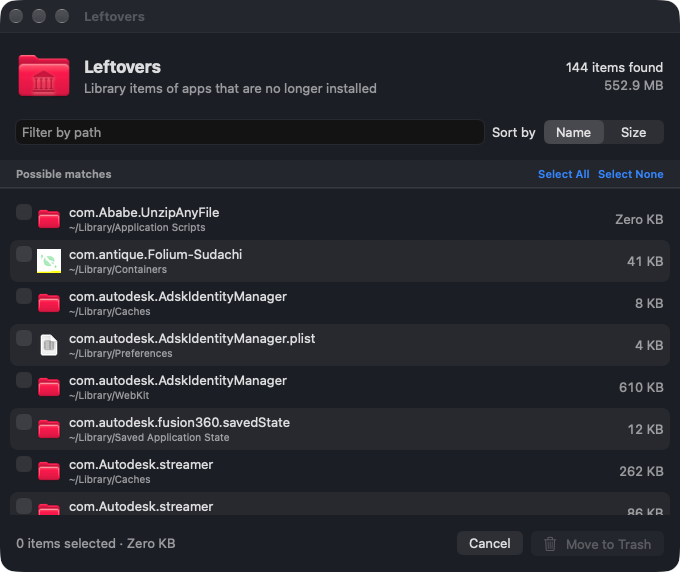
Task: Focus the Filter by path field
Action: (250, 132)
